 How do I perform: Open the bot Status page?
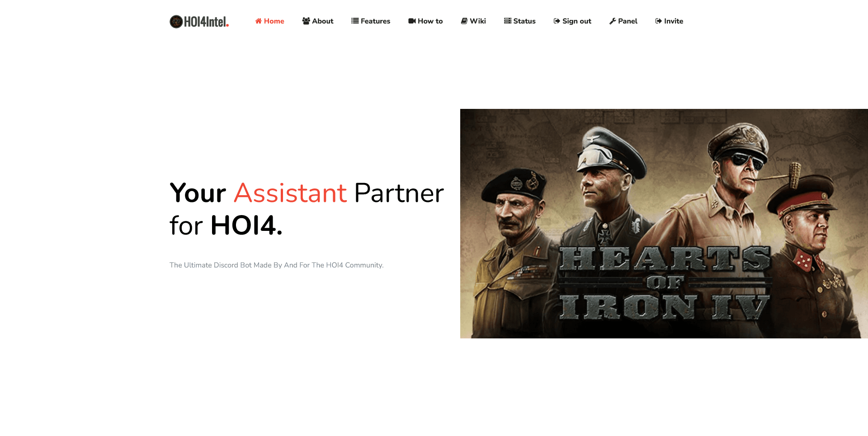pyautogui.click(x=524, y=21)
